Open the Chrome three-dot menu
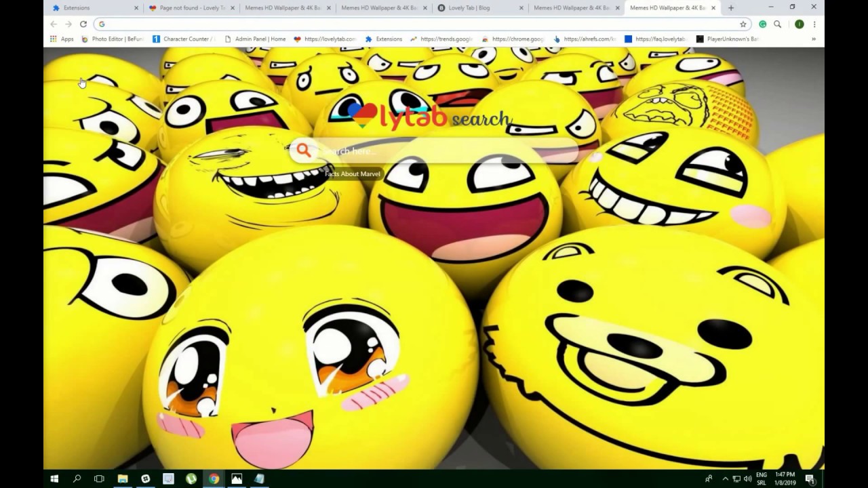This screenshot has height=488, width=868. (x=814, y=24)
